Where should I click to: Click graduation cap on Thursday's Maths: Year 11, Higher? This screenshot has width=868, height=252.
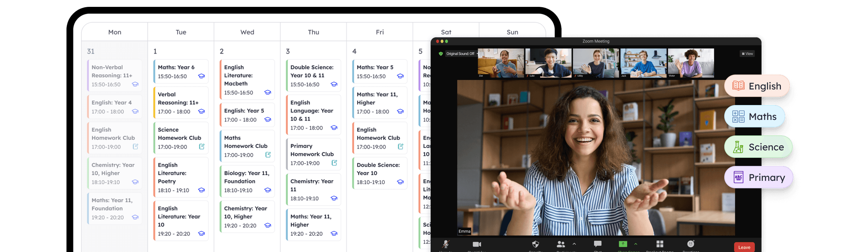click(334, 234)
